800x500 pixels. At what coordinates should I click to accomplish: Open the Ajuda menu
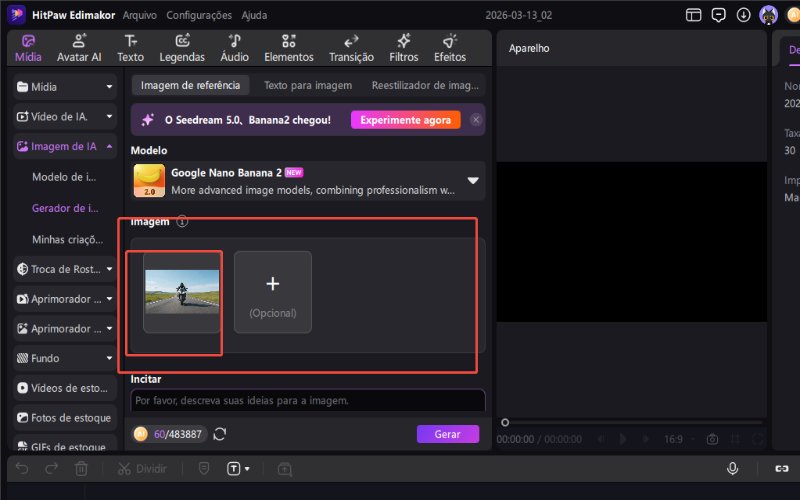tap(254, 15)
